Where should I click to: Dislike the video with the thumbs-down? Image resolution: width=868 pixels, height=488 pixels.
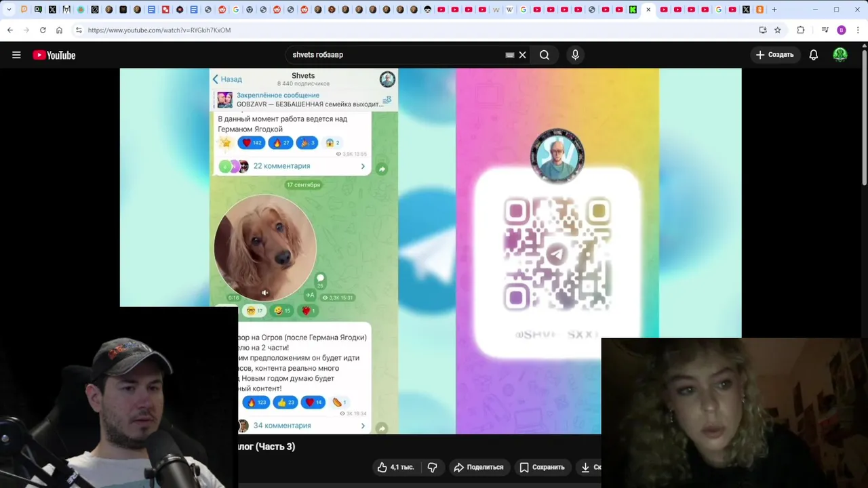point(432,467)
